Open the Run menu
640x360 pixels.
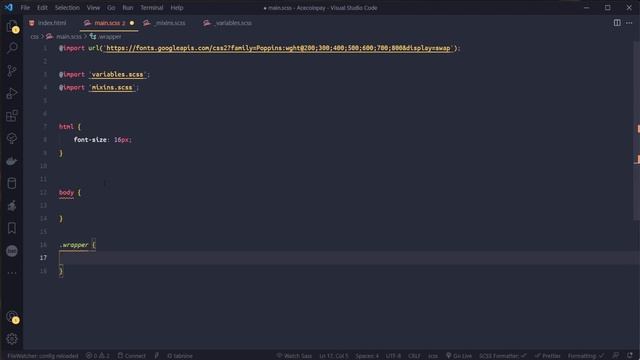point(128,8)
